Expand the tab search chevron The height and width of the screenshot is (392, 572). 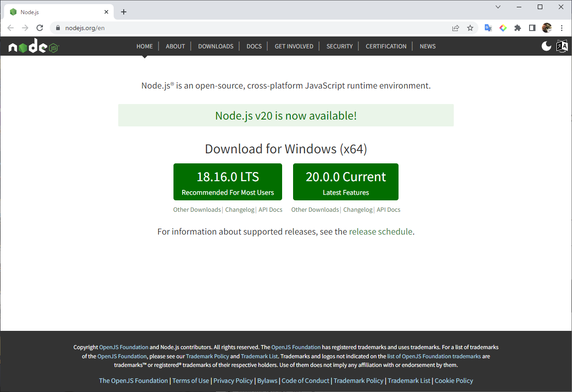coord(498,7)
